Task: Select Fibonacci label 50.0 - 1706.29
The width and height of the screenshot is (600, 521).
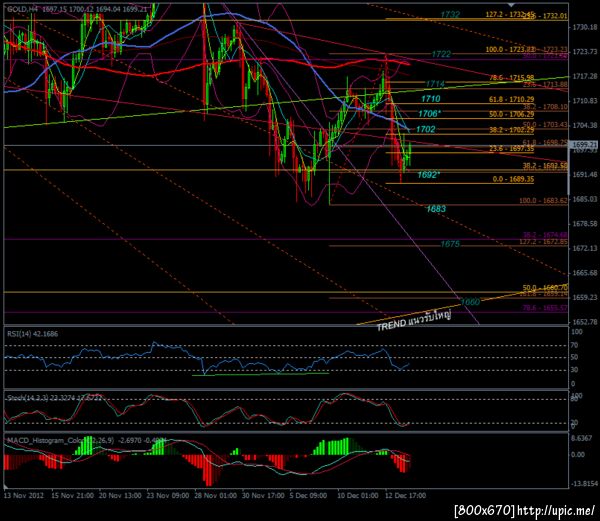Action: tap(512, 114)
